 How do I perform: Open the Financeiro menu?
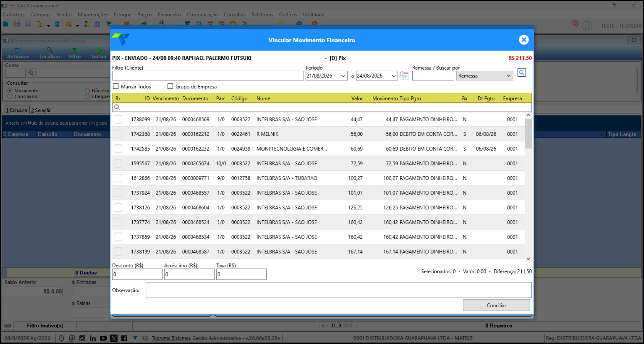(169, 14)
